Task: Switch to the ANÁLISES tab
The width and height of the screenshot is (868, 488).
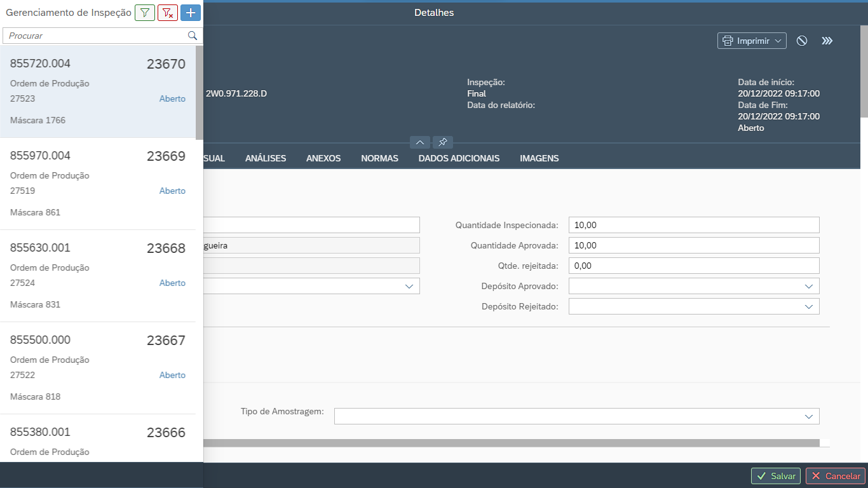Action: 266,158
